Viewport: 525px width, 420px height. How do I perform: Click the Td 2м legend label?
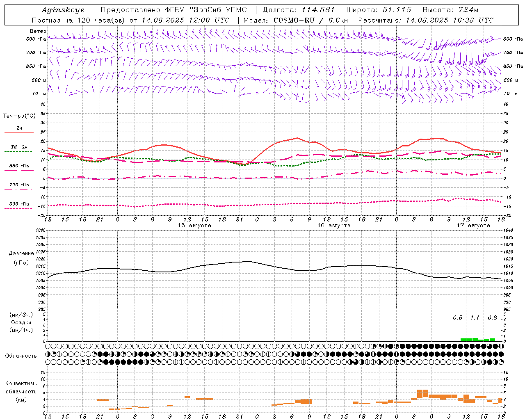pos(19,147)
